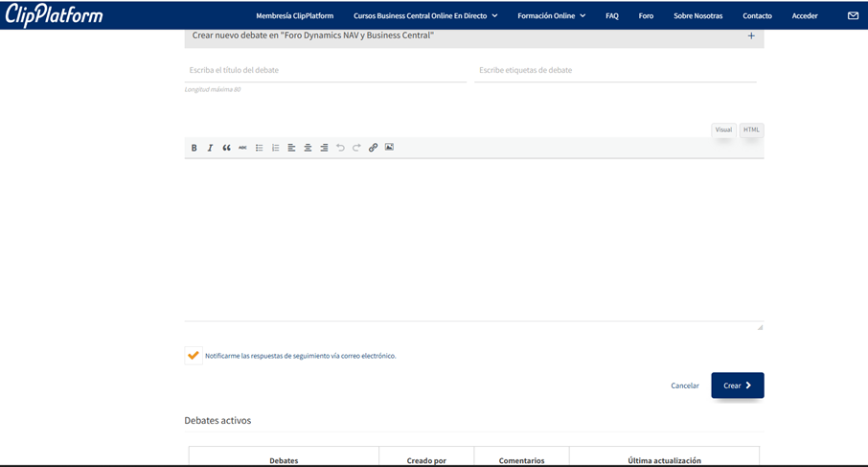Uncheck the email follow-up notification checkbox

click(194, 355)
